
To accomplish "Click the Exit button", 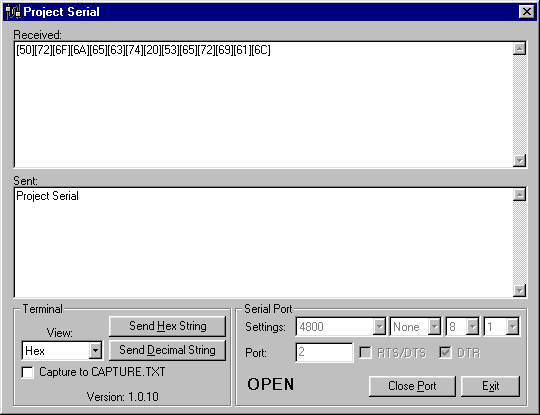I will click(490, 386).
